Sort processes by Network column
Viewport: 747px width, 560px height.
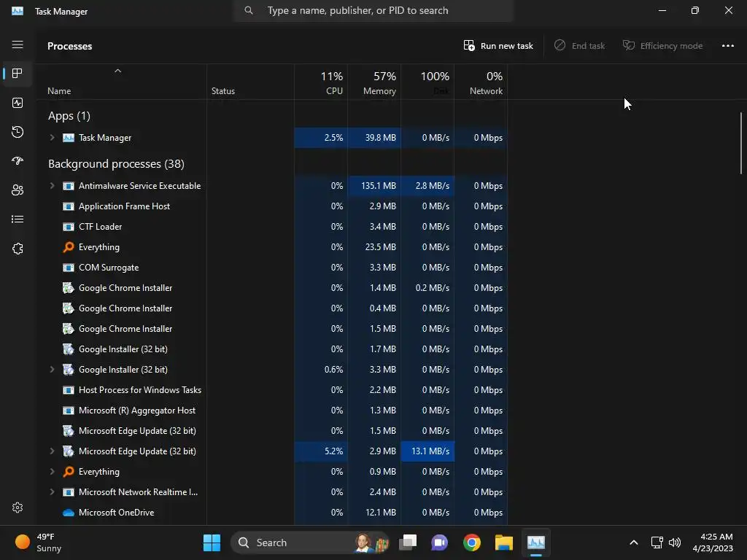pos(481,82)
